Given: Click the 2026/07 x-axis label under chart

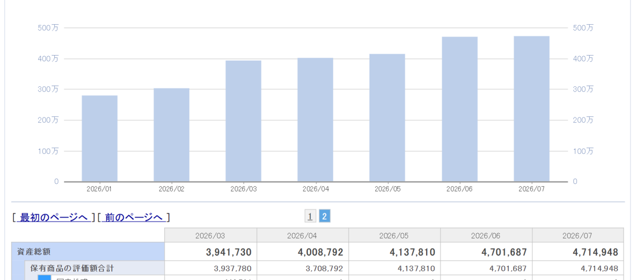Looking at the screenshot, I should click(x=532, y=189).
